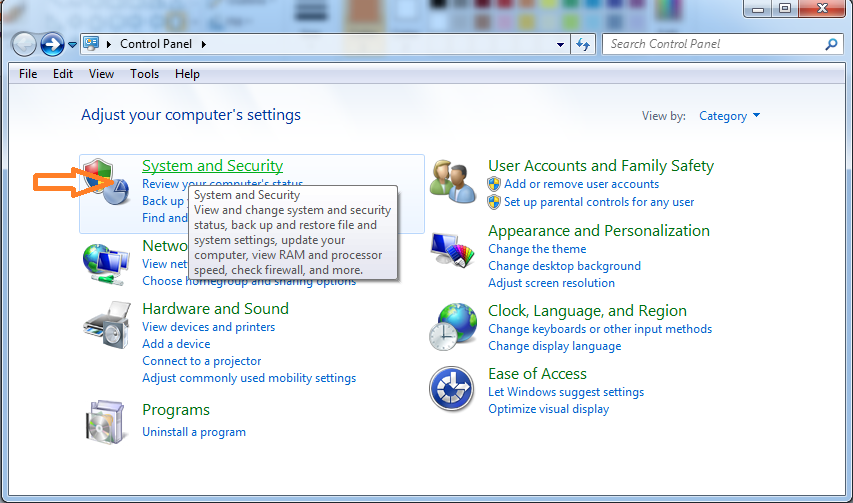Open the Help menu
Image resolution: width=853 pixels, height=503 pixels.
pos(187,74)
